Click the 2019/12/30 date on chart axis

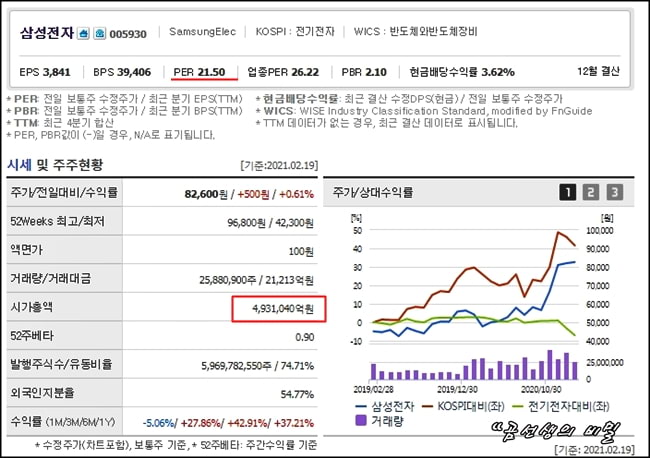pyautogui.click(x=457, y=390)
